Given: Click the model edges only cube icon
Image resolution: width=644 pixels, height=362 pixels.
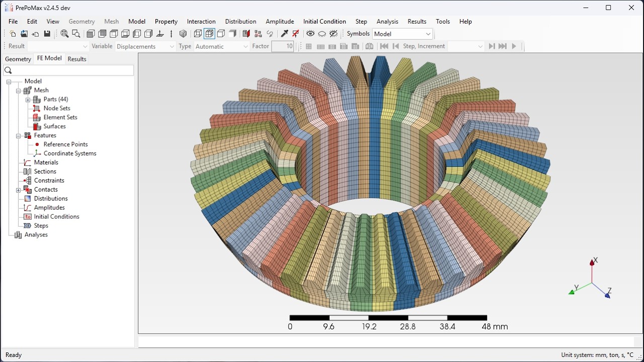Looking at the screenshot, I should 221,34.
